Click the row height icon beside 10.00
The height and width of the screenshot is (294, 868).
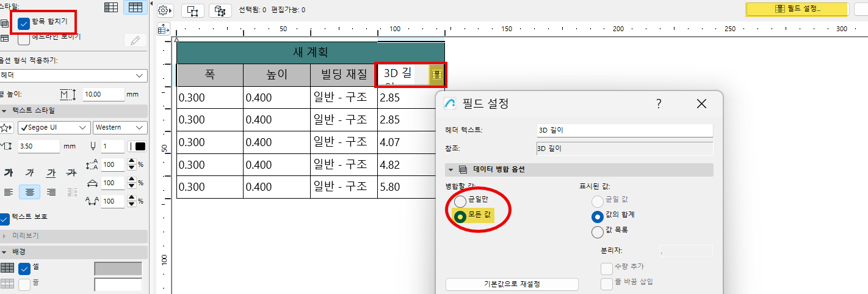click(68, 95)
